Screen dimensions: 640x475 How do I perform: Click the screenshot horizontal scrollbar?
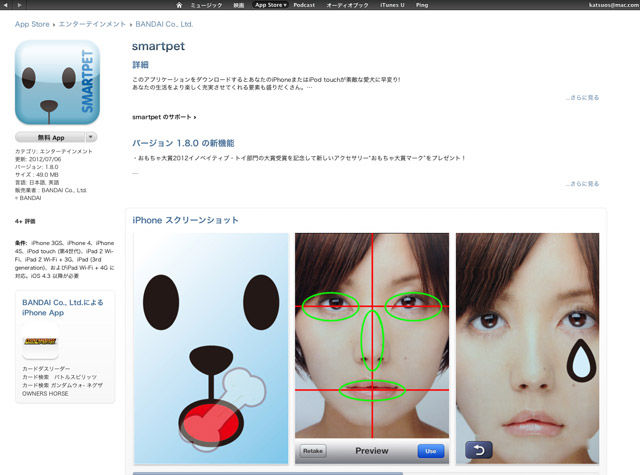click(268, 473)
